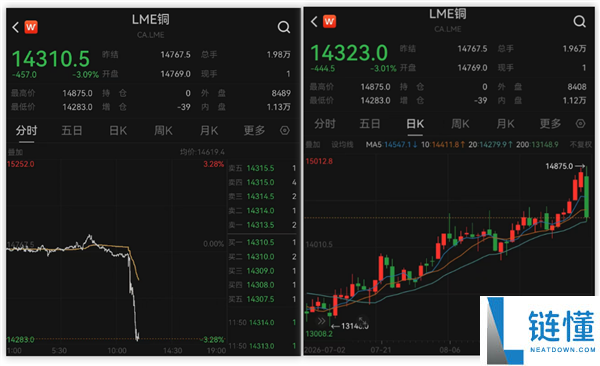Select 月K tab in the right panel
This screenshot has height=366, width=600.
(505, 124)
